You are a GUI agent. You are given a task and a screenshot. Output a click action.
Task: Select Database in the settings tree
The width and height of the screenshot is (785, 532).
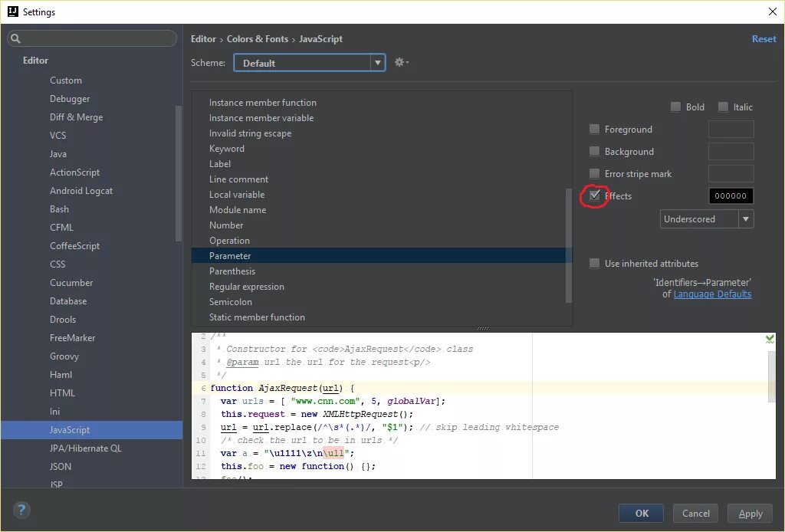click(68, 301)
